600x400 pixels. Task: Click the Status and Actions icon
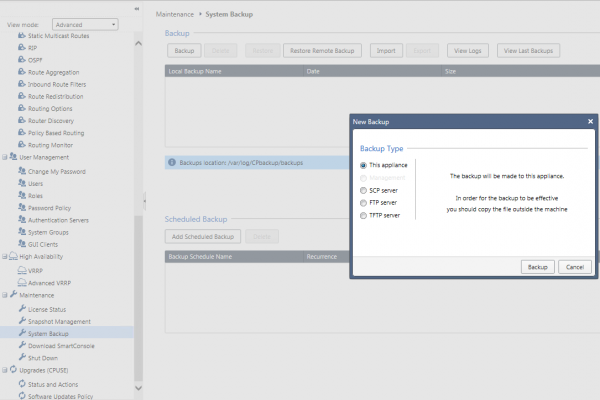pyautogui.click(x=21, y=383)
